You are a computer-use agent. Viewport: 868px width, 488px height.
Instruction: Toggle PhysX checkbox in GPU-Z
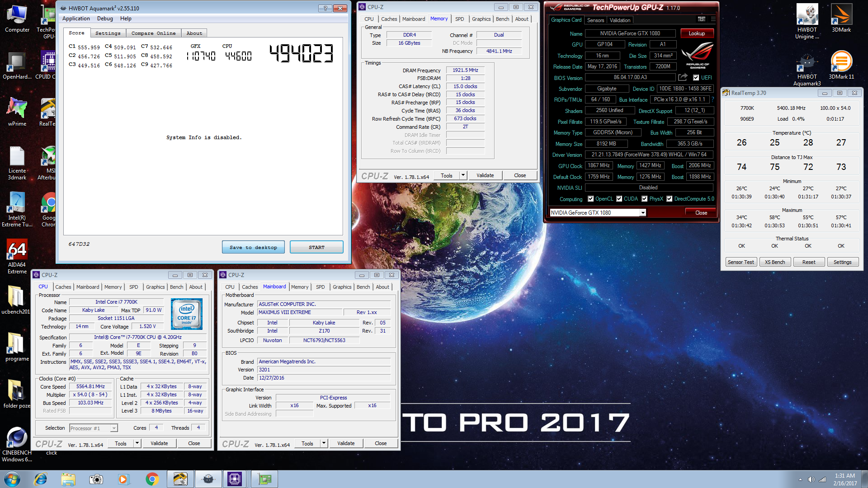click(644, 199)
